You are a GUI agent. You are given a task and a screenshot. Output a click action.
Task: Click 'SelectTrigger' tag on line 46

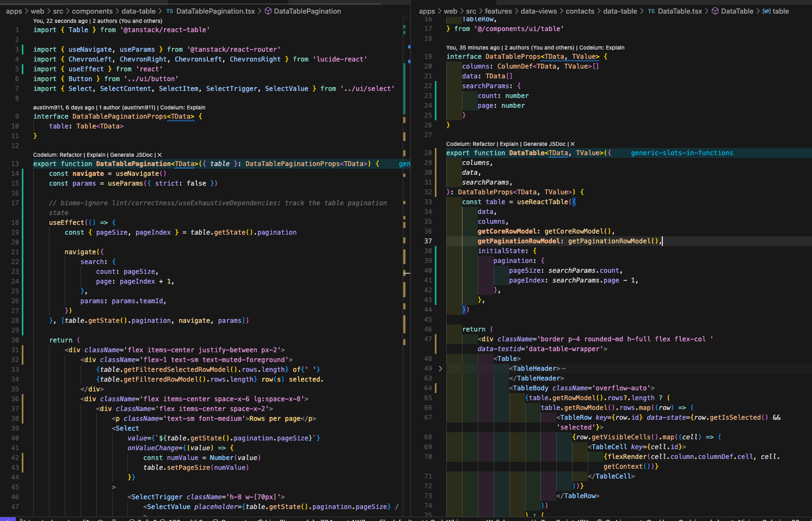point(157,497)
